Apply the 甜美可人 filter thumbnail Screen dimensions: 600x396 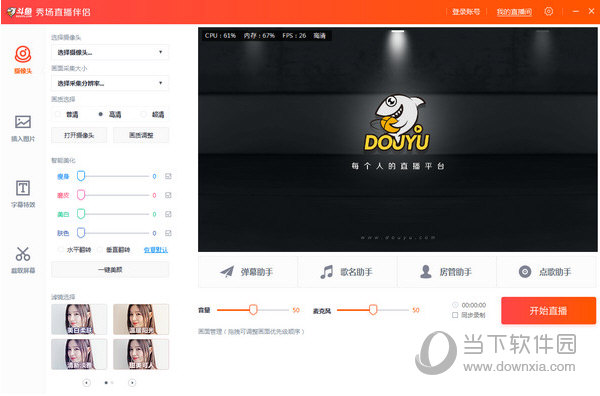[x=141, y=354]
